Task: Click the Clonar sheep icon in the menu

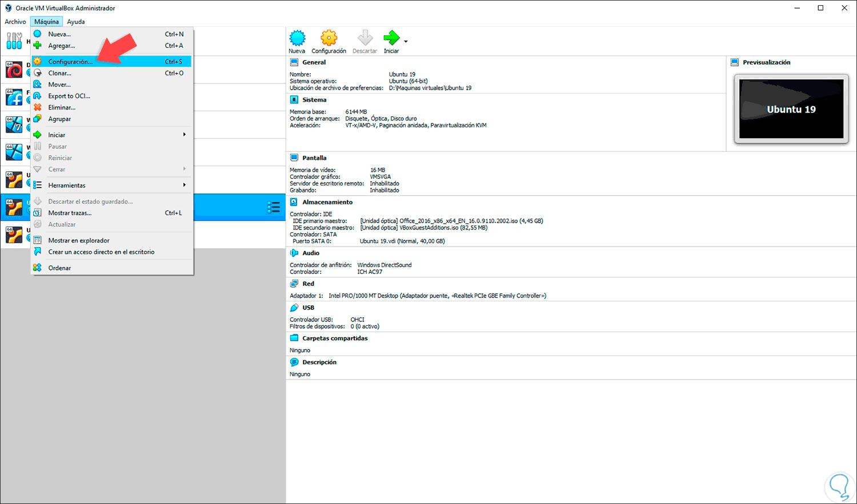Action: pos(38,73)
